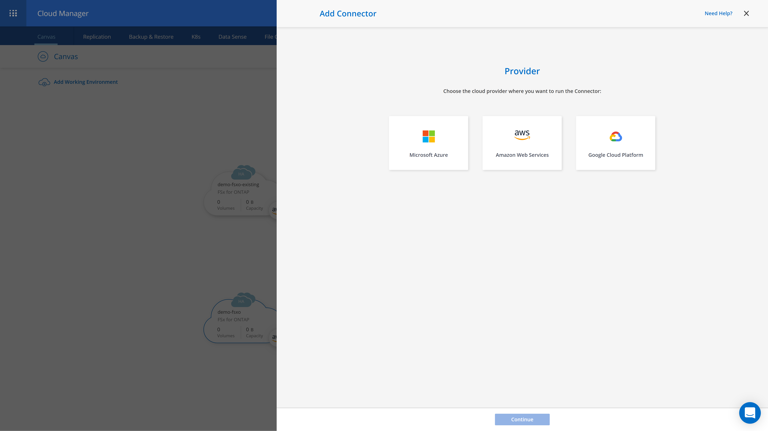Go to the K8s tab
Screen dimensions: 768x431
pyautogui.click(x=196, y=37)
